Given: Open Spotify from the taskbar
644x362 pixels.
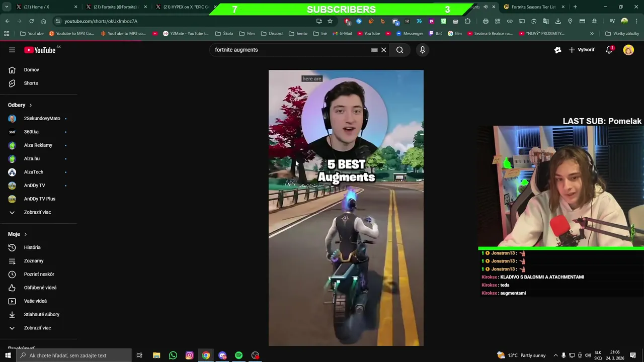Looking at the screenshot, I should click(x=238, y=355).
